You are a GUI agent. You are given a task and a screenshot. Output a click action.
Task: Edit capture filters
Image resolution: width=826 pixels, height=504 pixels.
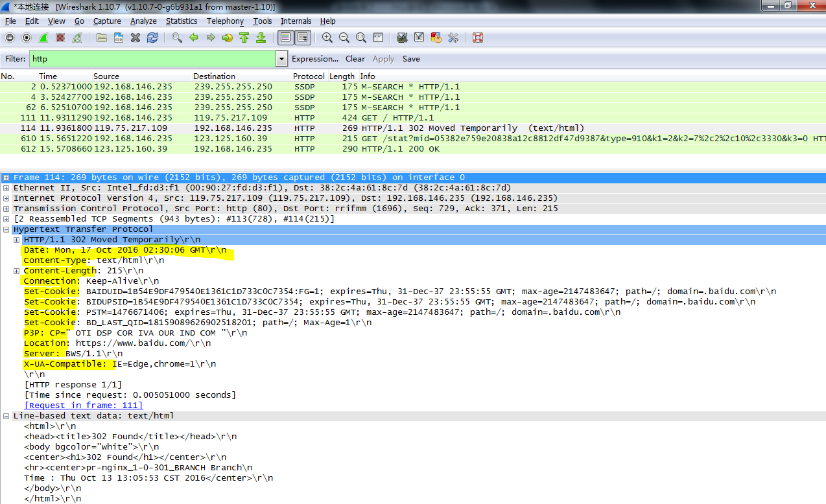tap(402, 38)
